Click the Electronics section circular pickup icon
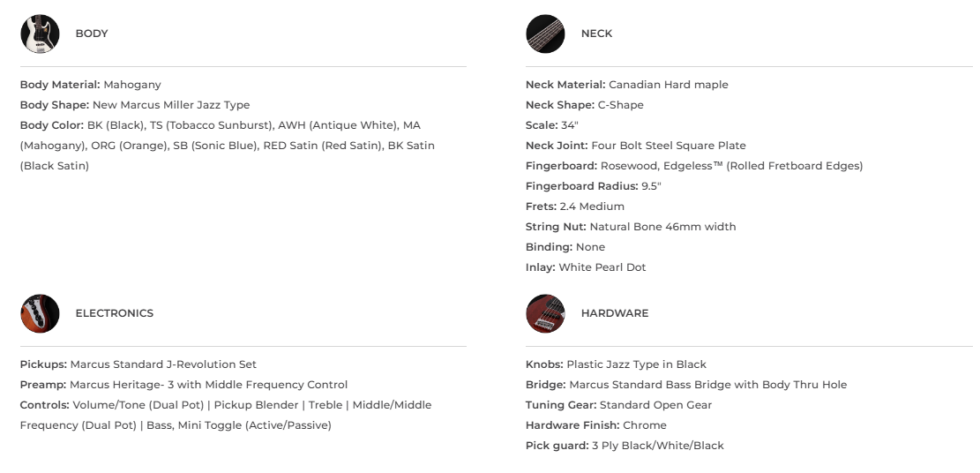This screenshot has width=980, height=473. click(40, 313)
